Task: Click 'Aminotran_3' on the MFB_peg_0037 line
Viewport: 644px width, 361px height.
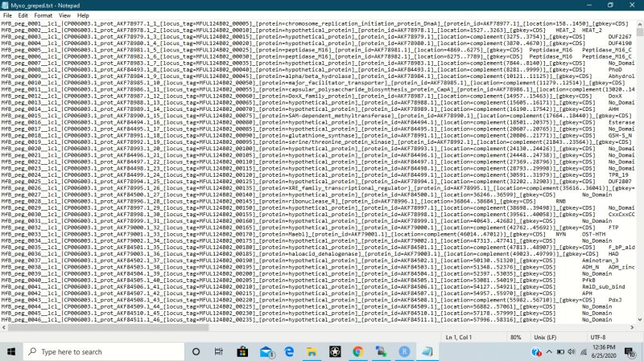Action: pyautogui.click(x=600, y=260)
